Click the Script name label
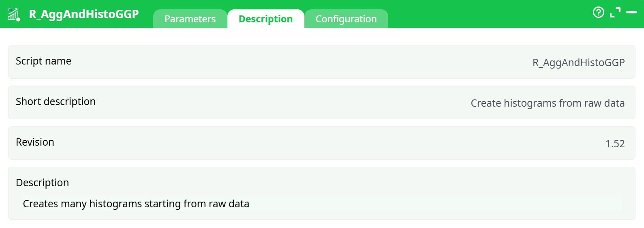The image size is (644, 228). [43, 61]
